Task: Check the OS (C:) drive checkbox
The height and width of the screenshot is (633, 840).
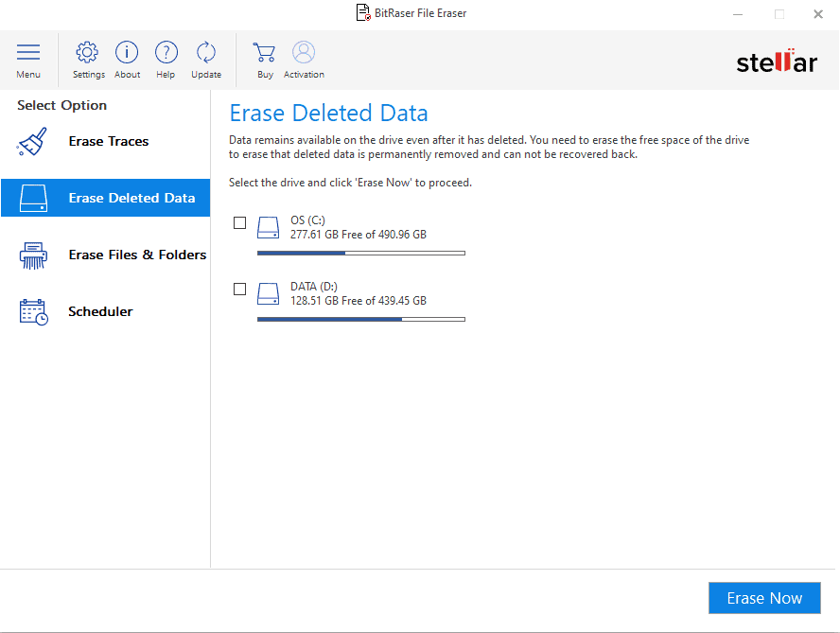Action: (240, 222)
